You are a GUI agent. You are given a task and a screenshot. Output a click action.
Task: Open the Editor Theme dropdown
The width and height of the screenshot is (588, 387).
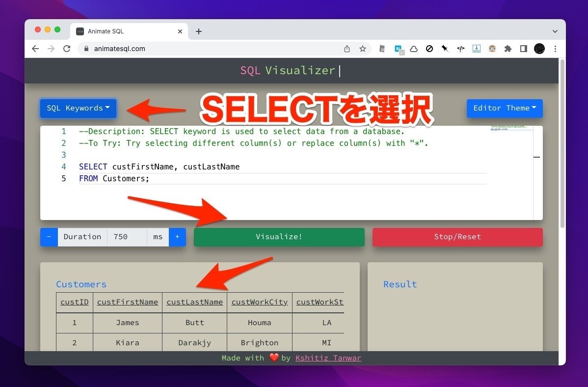pyautogui.click(x=505, y=108)
